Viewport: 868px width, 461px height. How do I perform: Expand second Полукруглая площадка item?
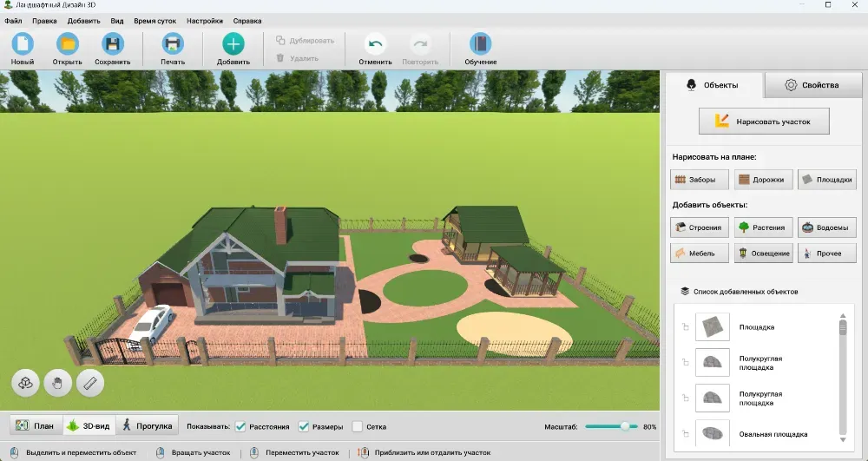pyautogui.click(x=686, y=398)
